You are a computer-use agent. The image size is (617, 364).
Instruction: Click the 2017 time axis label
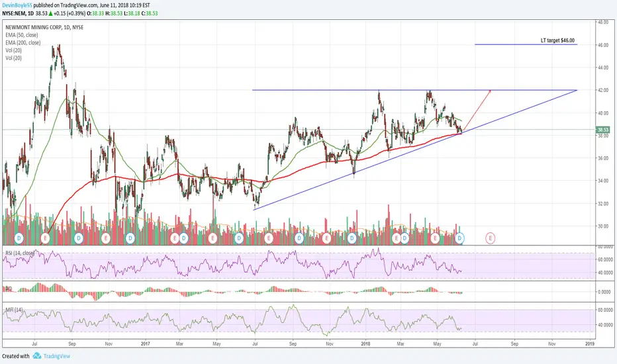(145, 343)
